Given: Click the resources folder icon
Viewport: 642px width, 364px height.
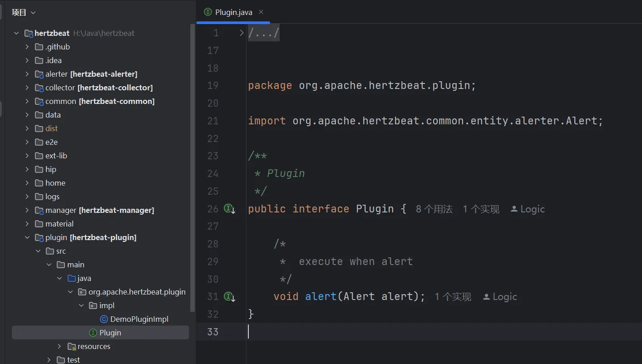Looking at the screenshot, I should (71, 346).
